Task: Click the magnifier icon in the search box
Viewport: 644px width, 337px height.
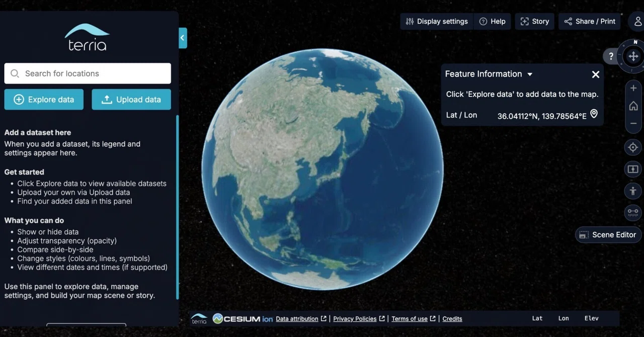Action: click(x=15, y=73)
